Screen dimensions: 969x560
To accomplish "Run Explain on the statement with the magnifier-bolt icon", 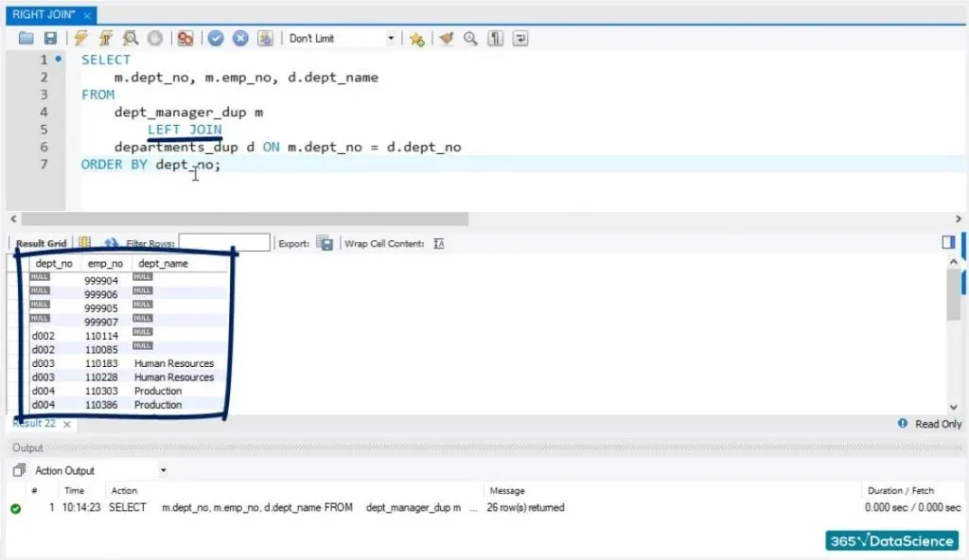I will [131, 39].
